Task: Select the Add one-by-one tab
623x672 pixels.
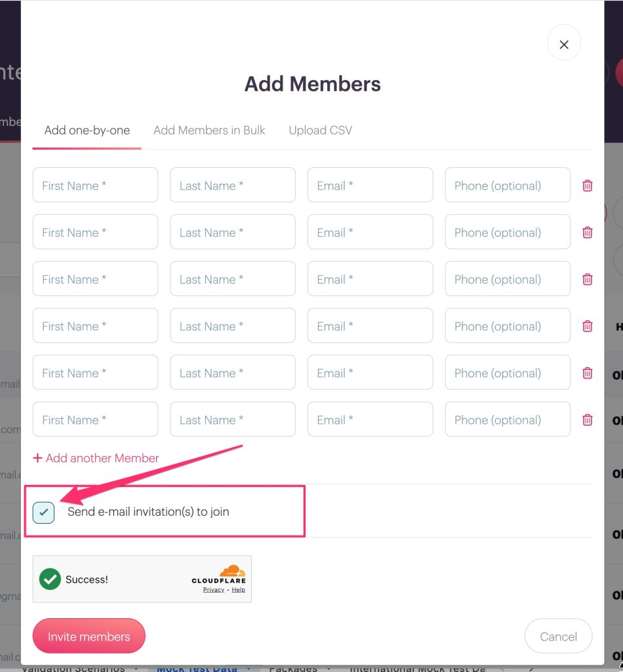Action: [87, 131]
